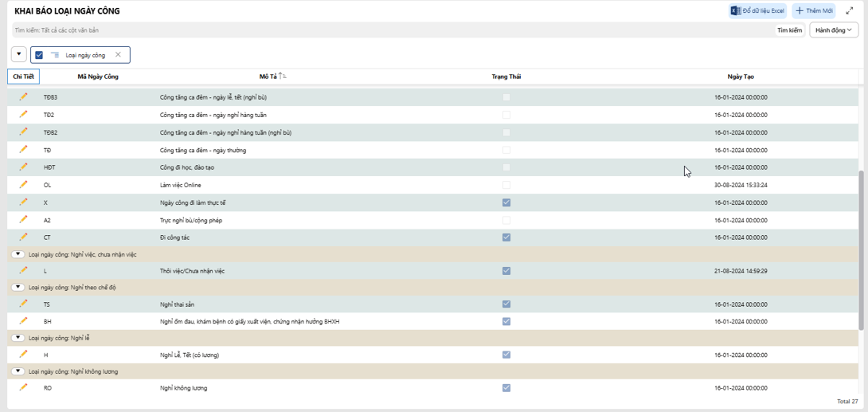Uncheck status for Nghỉ không lương
This screenshot has height=412, width=868.
(x=506, y=388)
